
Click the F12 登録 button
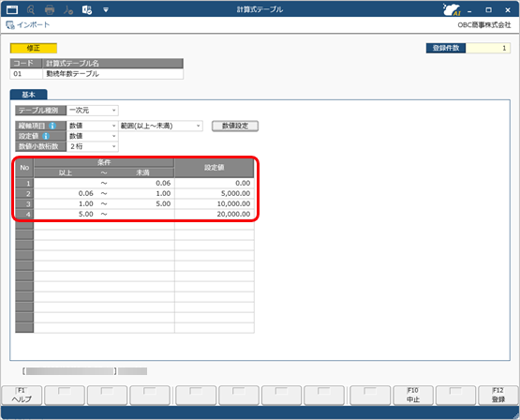[498, 395]
